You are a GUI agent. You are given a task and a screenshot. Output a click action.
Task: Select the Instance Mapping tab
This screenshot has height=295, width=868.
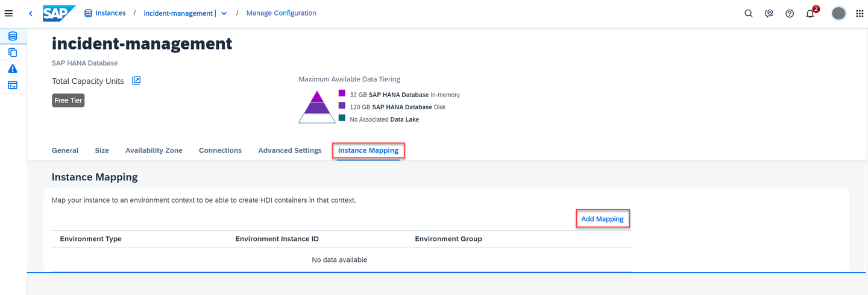(368, 150)
